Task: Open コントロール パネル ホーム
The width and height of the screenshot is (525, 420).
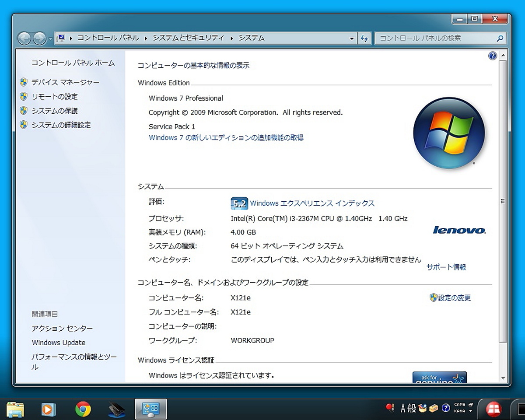Action: (x=73, y=63)
